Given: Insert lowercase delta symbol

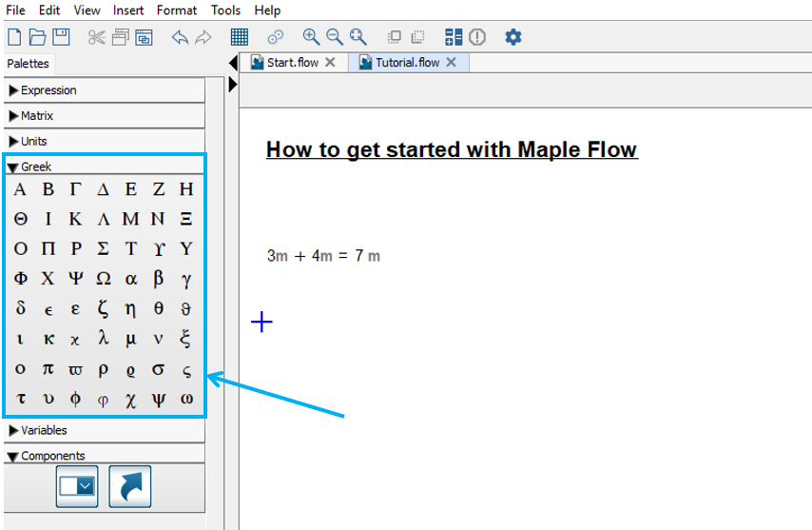Looking at the screenshot, I should tap(21, 308).
